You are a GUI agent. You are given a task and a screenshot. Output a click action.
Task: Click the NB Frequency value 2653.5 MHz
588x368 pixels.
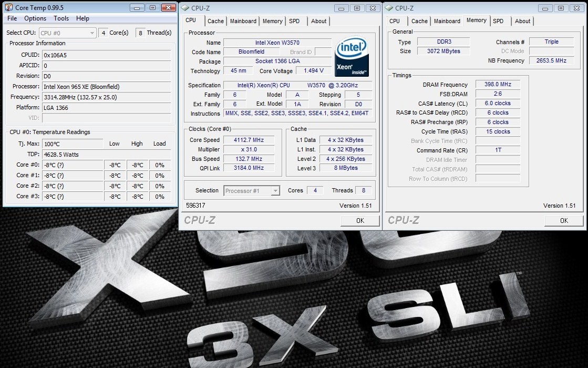pyautogui.click(x=551, y=60)
